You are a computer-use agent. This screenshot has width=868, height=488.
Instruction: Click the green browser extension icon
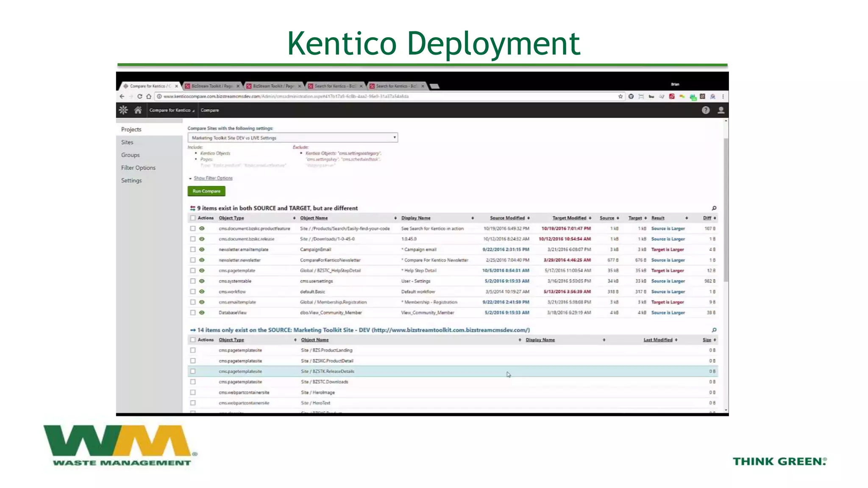pyautogui.click(x=693, y=97)
